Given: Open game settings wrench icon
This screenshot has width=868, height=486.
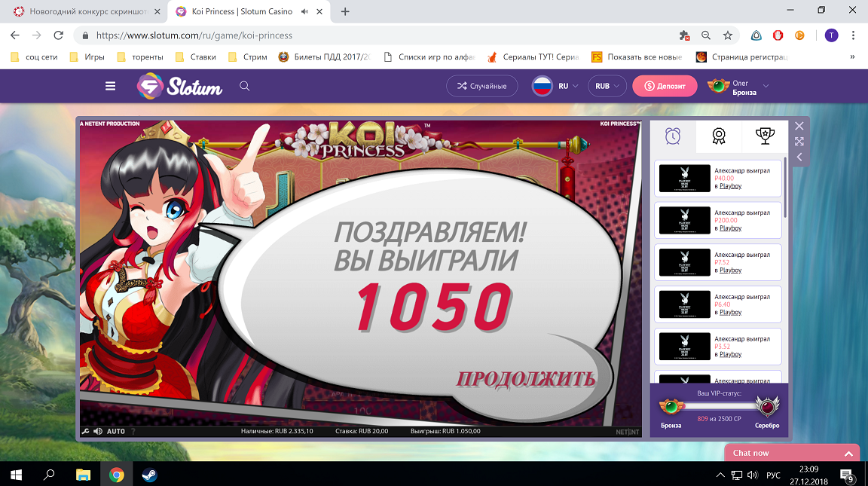Looking at the screenshot, I should pyautogui.click(x=85, y=431).
